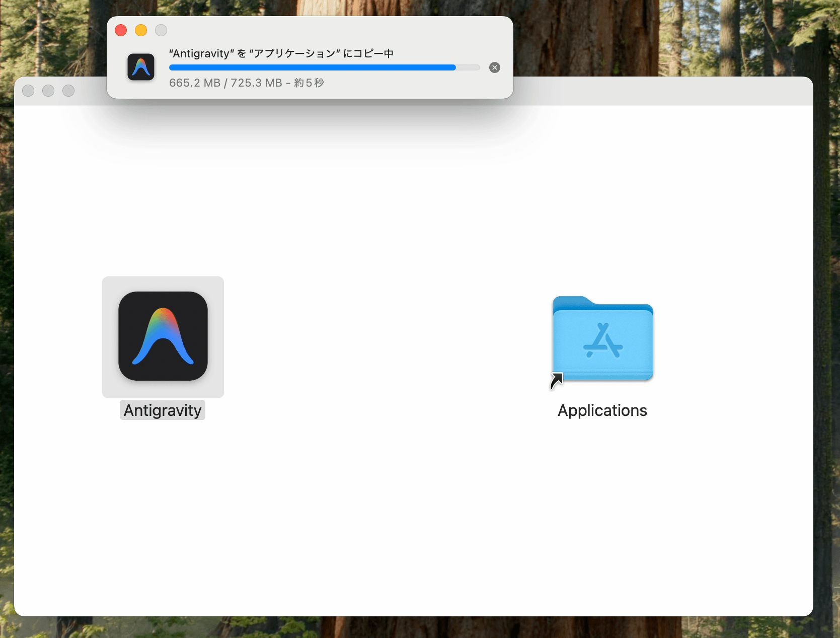This screenshot has height=638, width=840.
Task: Click the Antigravity file name label
Action: (163, 410)
